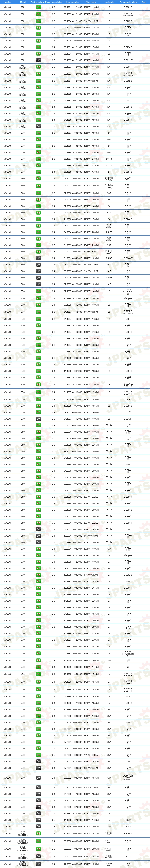Click petrol icon in XC70 Cross Country B 5244 T3 row
This screenshot has width=150, height=868.
pos(39,841)
